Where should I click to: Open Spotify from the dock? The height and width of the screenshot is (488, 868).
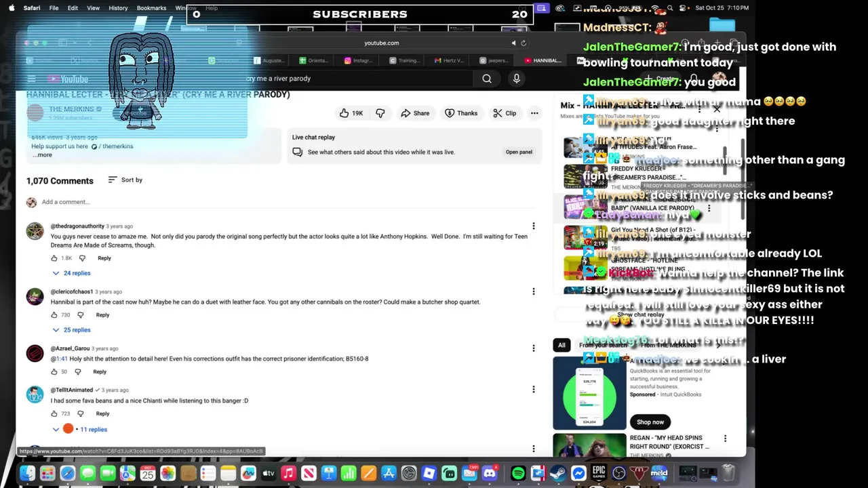coord(518,473)
